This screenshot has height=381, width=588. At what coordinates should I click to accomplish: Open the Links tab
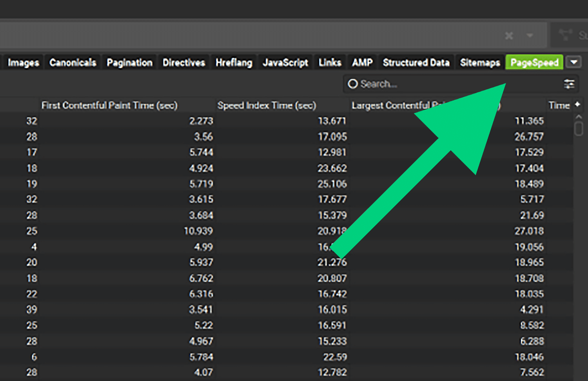click(x=330, y=63)
